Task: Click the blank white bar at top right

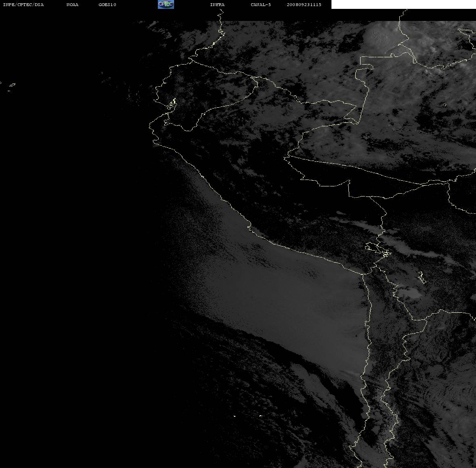Action: (x=403, y=4)
